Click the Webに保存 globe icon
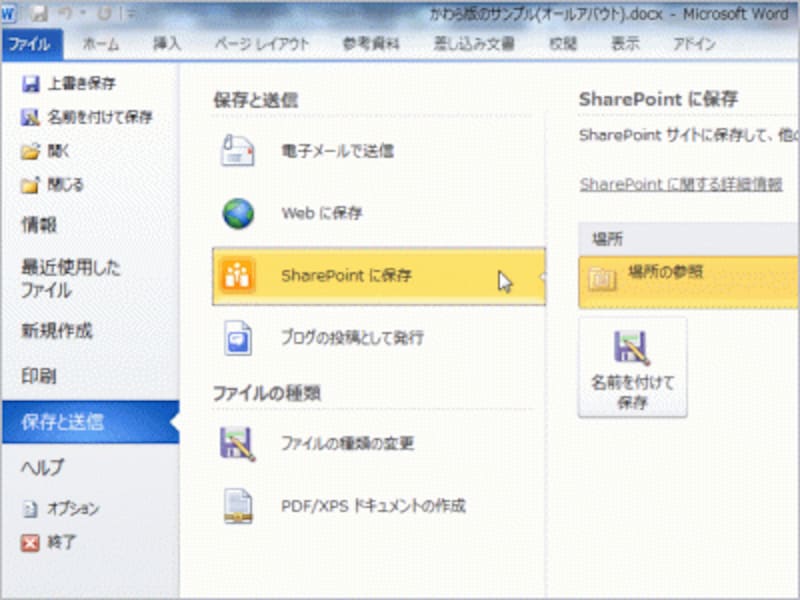This screenshot has height=600, width=800. tap(237, 212)
